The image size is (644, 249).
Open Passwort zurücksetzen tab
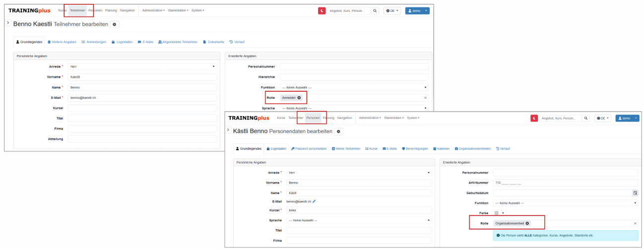(x=309, y=148)
